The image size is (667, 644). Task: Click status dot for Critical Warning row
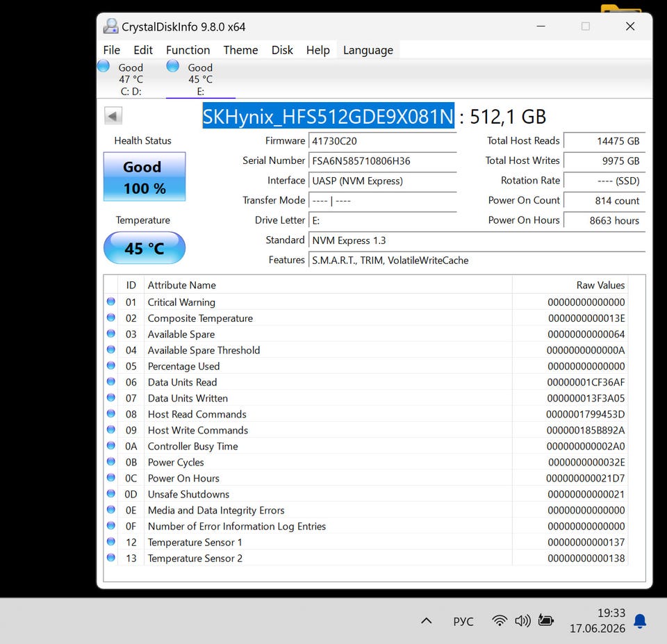(111, 302)
